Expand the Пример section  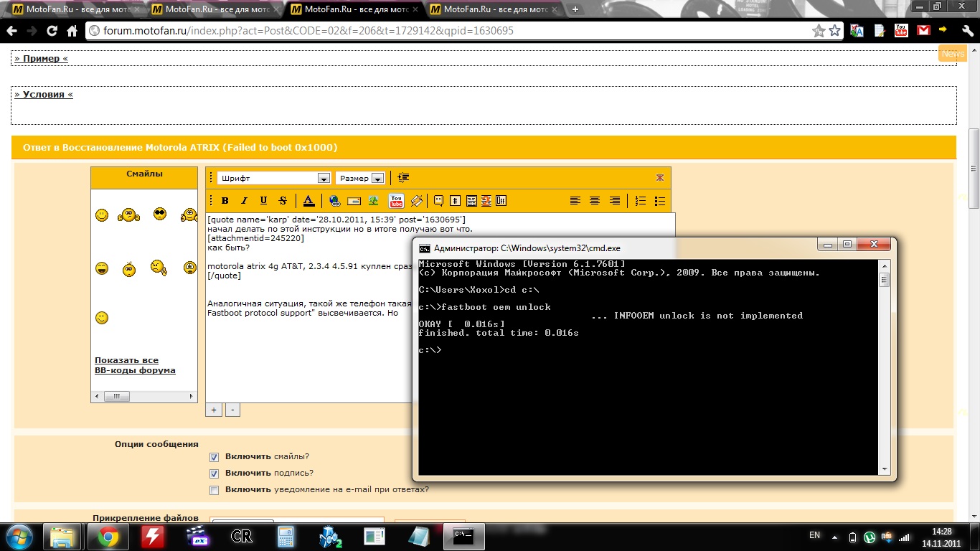42,58
